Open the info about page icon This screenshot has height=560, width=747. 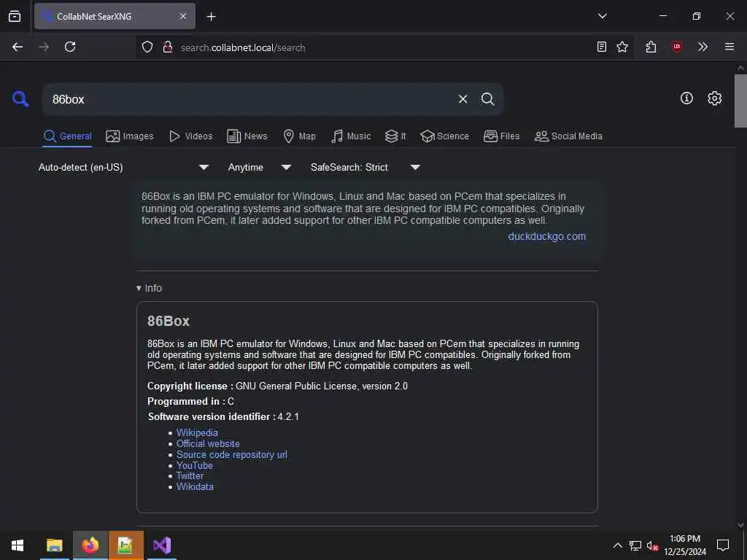(x=686, y=98)
